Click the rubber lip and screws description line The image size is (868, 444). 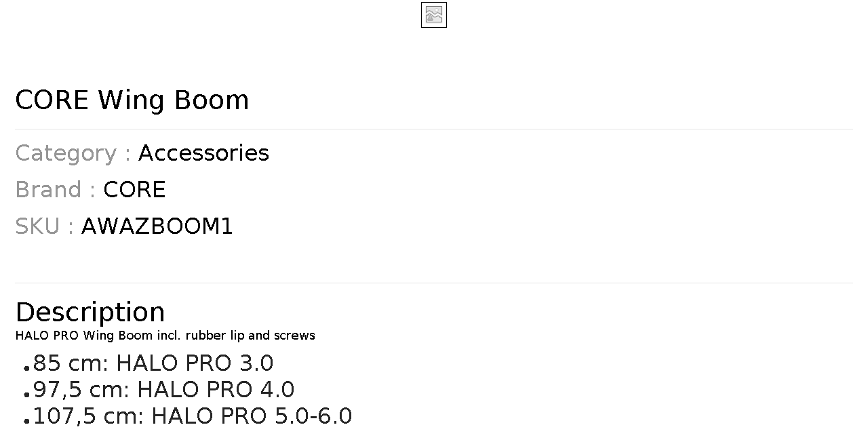(x=165, y=336)
